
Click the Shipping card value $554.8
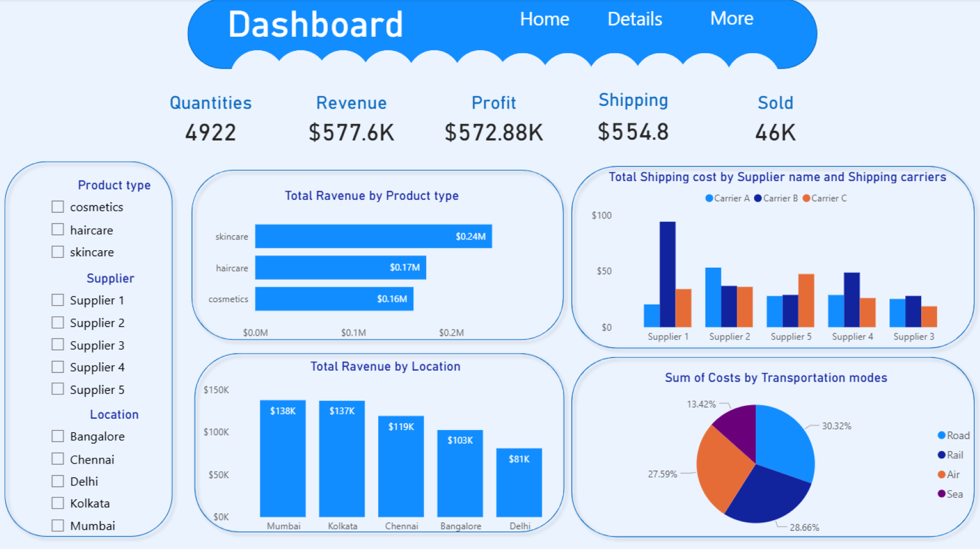pos(633,132)
